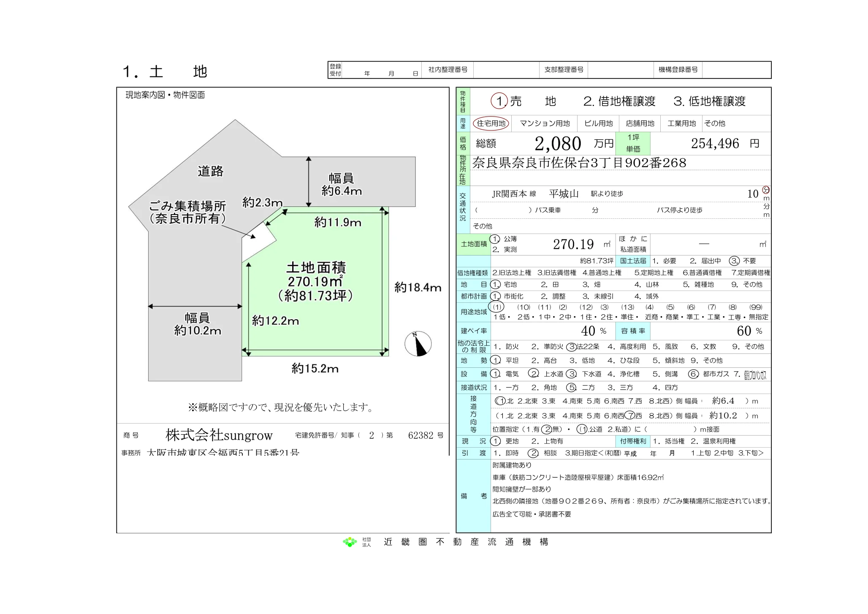Click the 車庫 床面積16.92㎡ remark line

tap(578, 478)
